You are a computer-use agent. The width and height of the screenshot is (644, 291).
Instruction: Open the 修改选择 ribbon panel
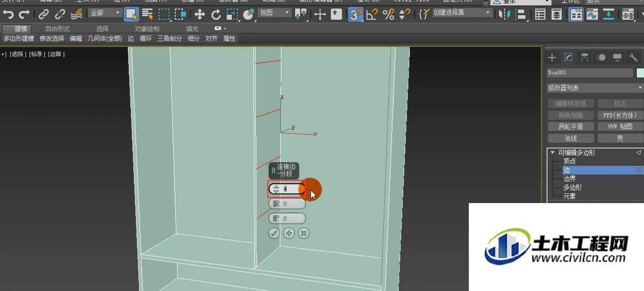52,39
